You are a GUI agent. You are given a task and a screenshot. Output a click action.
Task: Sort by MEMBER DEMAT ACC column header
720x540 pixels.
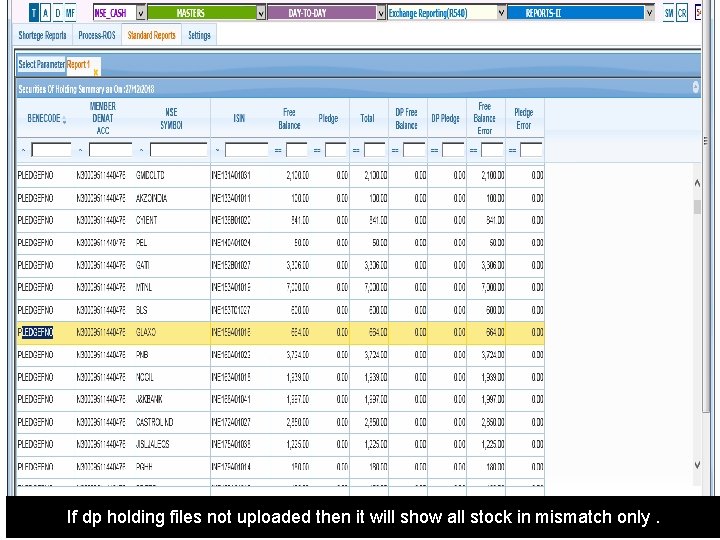(103, 118)
